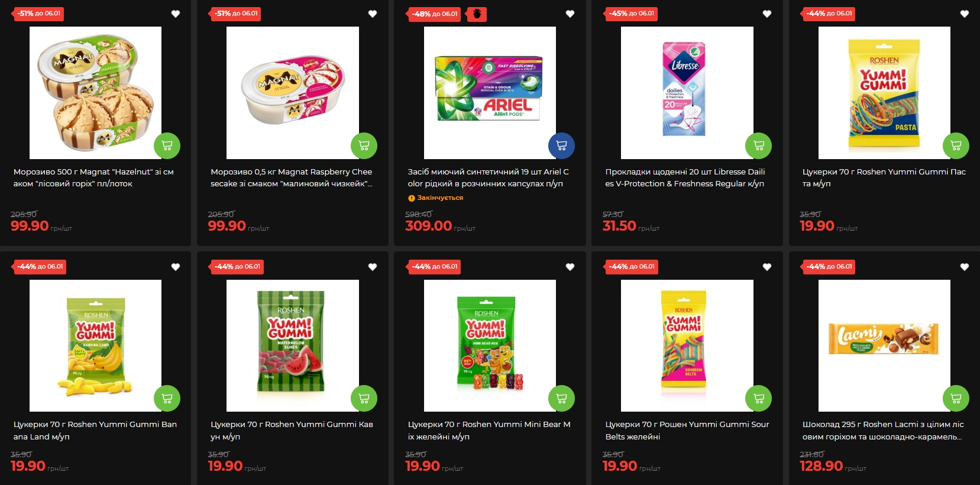Add Ariel pods to cart

561,145
